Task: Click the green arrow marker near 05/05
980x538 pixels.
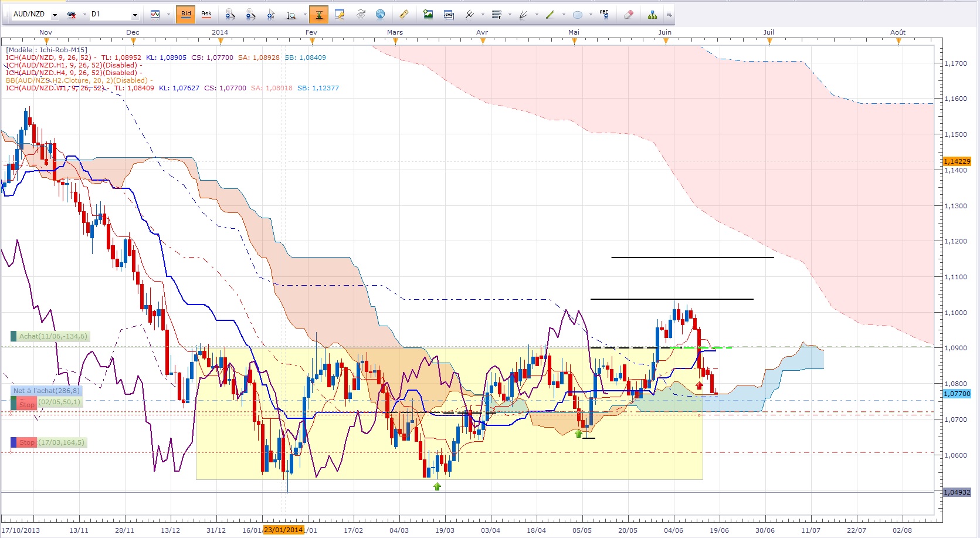Action: (579, 434)
